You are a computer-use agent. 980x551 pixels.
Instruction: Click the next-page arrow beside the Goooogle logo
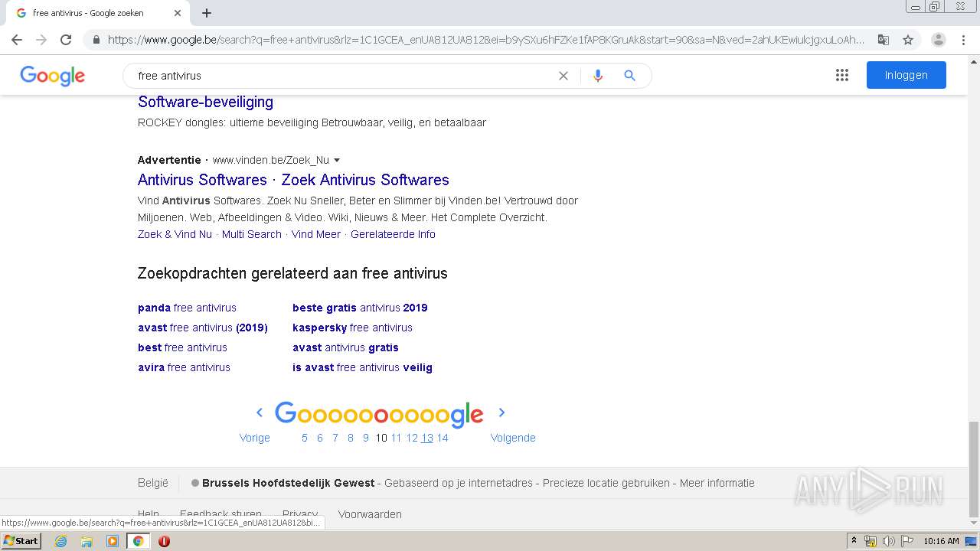(501, 412)
